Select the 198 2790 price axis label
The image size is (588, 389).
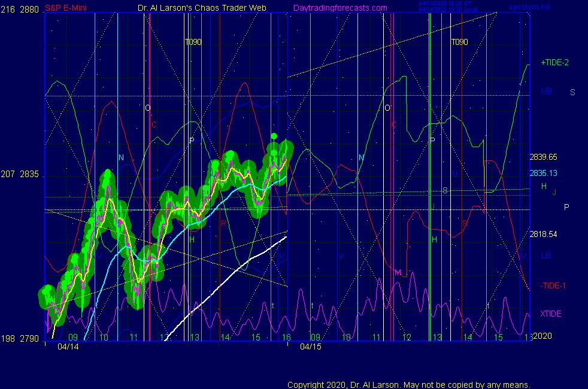(20, 338)
